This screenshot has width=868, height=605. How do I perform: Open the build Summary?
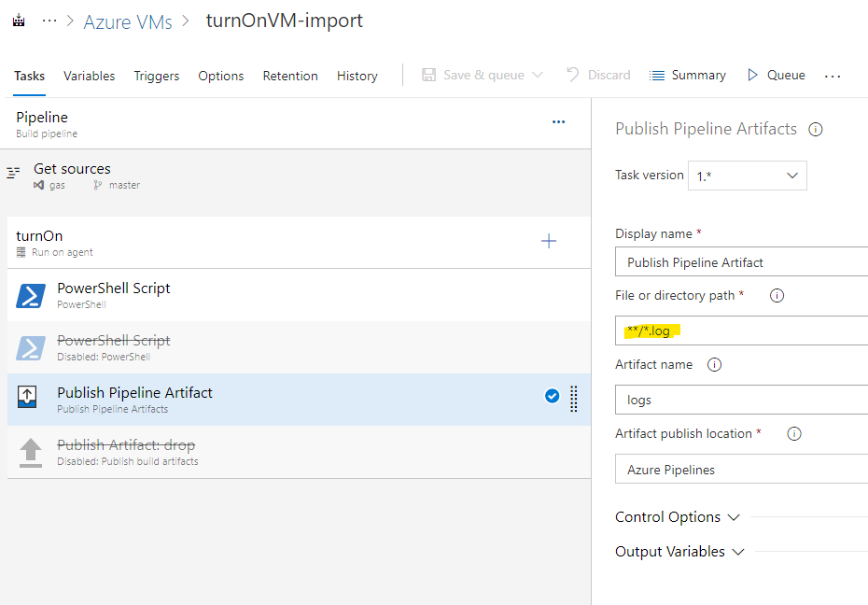pyautogui.click(x=688, y=75)
